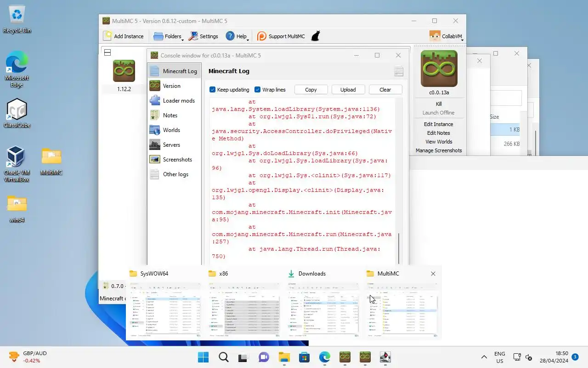The height and width of the screenshot is (368, 588).
Task: Click first MultiMC taskbar icon
Action: 345,357
